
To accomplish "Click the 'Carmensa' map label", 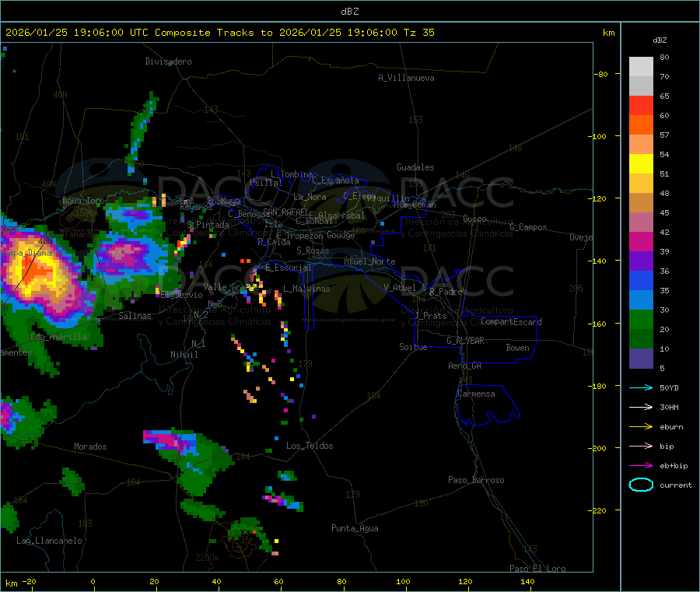I will click(x=476, y=394).
